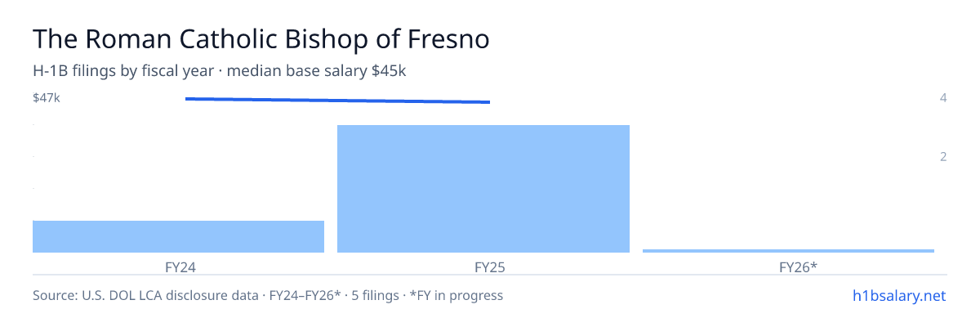Click the right end of salary line

pos(488,102)
